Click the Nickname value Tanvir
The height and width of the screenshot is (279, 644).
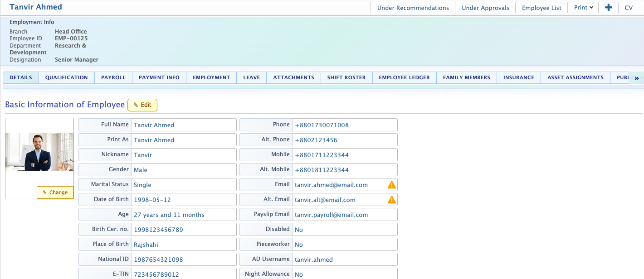[x=143, y=155]
